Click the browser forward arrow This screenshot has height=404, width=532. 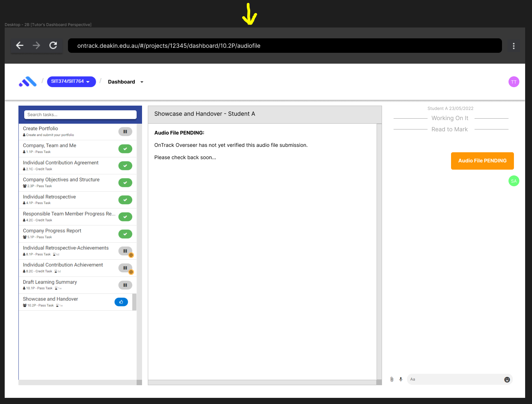37,45
